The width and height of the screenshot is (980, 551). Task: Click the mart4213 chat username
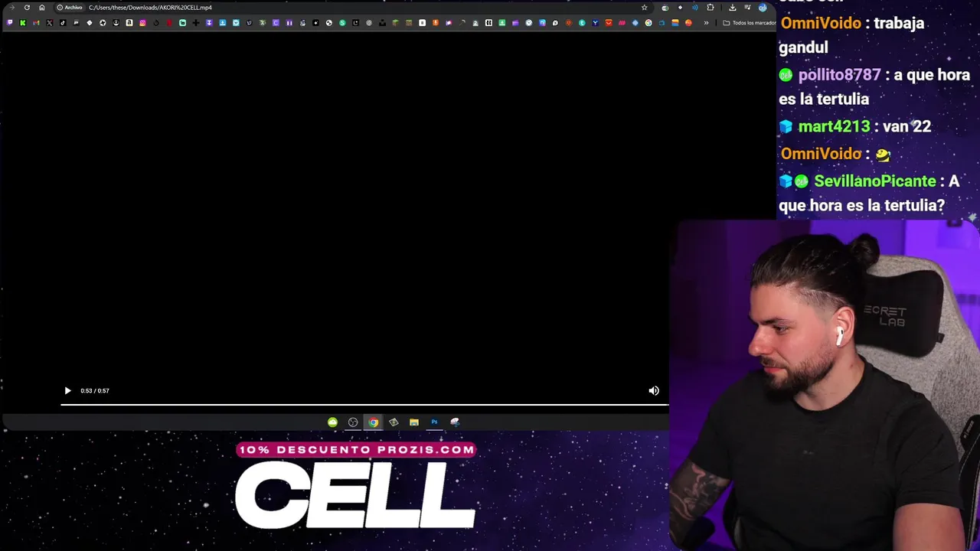click(x=834, y=126)
